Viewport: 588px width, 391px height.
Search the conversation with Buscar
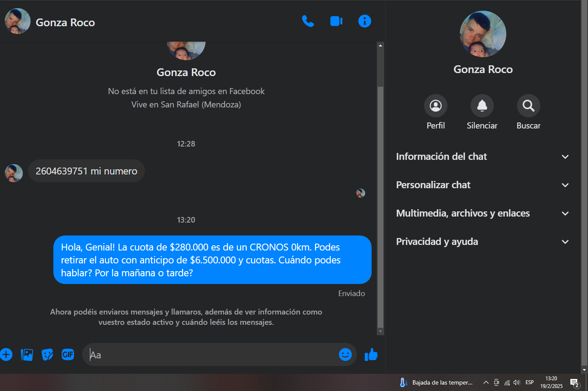528,106
